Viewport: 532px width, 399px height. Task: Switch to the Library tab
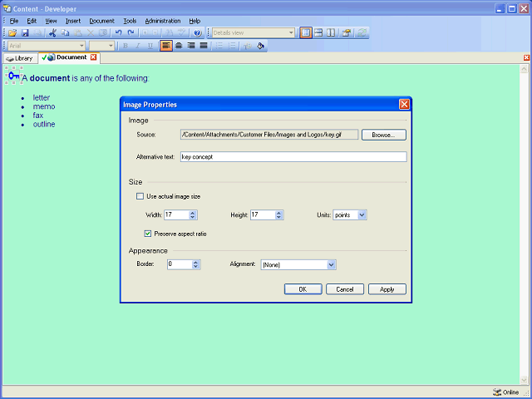click(20, 58)
